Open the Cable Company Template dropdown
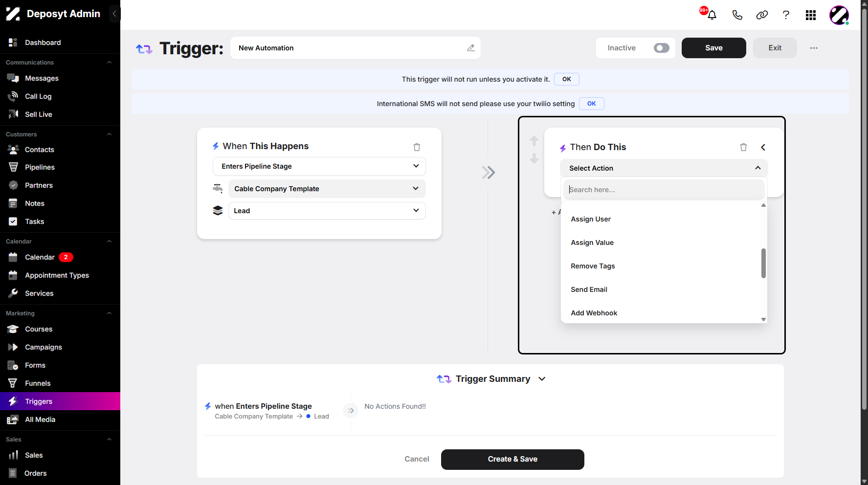Viewport: 868px width, 485px height. coord(327,189)
